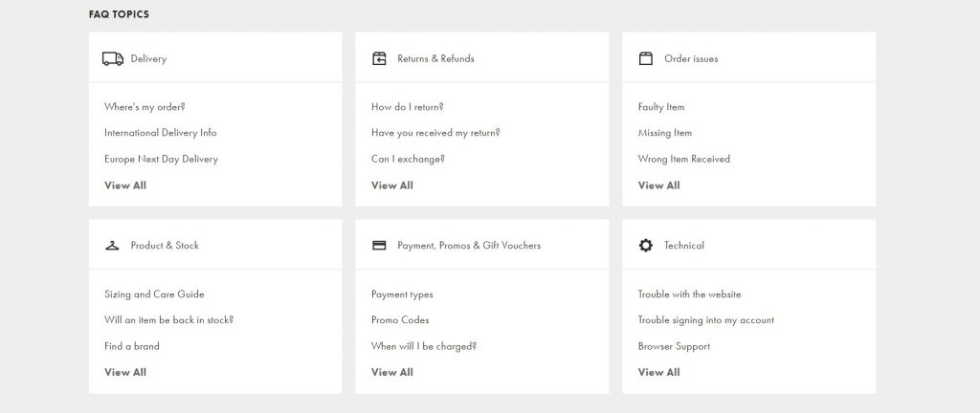Click the Product & Stock hanger icon

[x=113, y=246]
